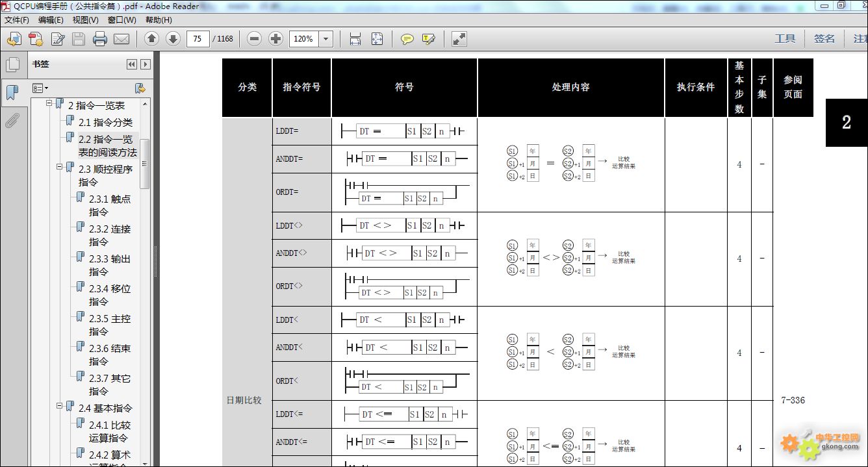
Task: Open the 文件(F) menu
Action: click(17, 19)
